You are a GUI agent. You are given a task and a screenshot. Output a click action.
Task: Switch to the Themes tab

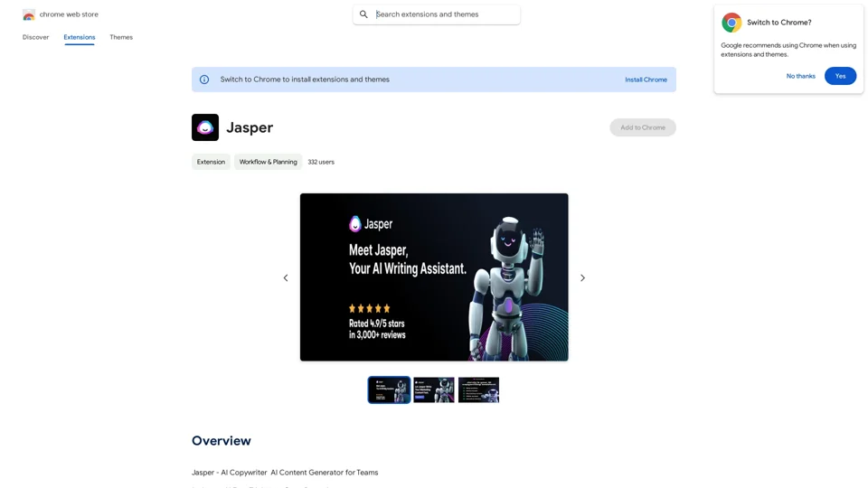121,37
